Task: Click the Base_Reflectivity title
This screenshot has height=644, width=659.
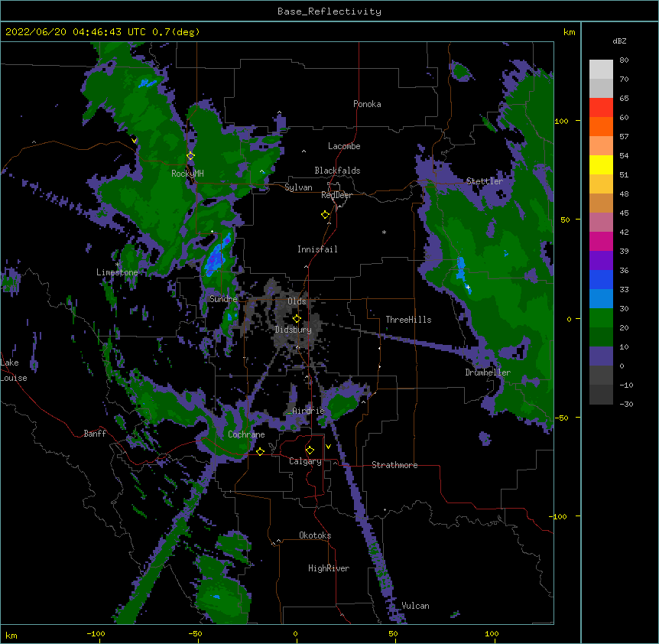Action: [329, 11]
